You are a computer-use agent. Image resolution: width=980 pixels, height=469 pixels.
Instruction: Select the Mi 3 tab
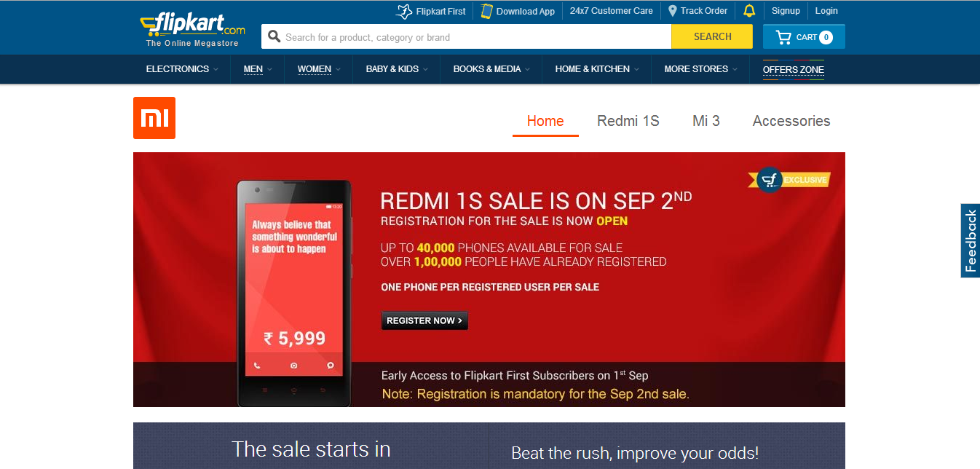706,121
